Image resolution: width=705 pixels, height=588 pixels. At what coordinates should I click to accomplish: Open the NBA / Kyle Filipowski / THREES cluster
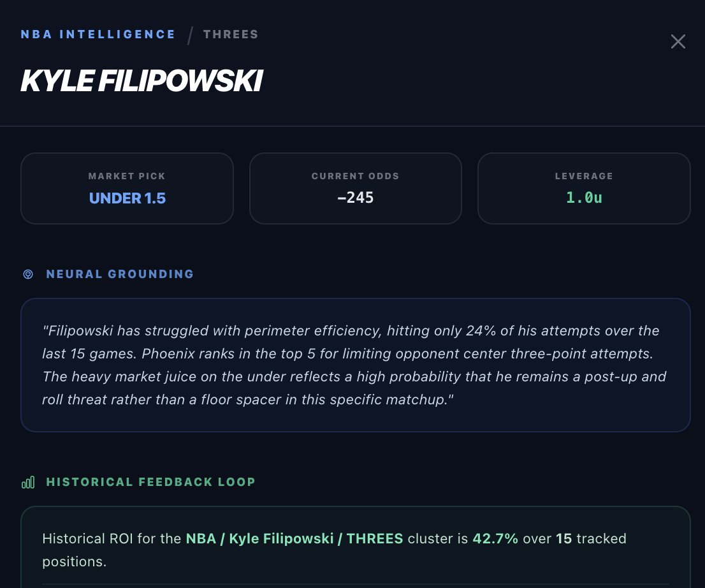coord(294,539)
